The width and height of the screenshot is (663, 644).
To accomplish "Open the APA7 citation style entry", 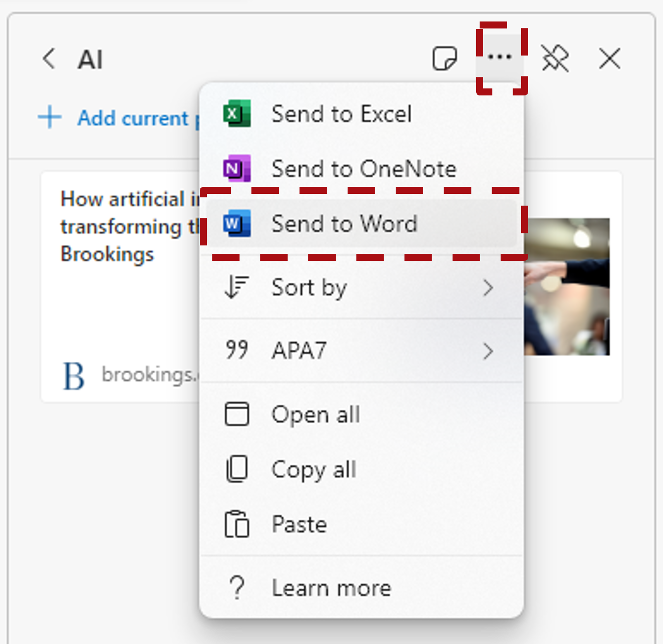I will 361,351.
